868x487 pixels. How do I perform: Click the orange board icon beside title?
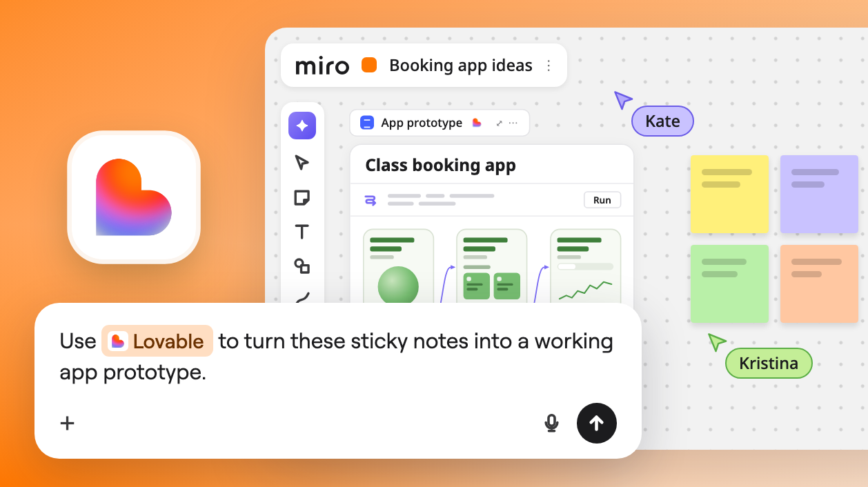click(x=369, y=66)
